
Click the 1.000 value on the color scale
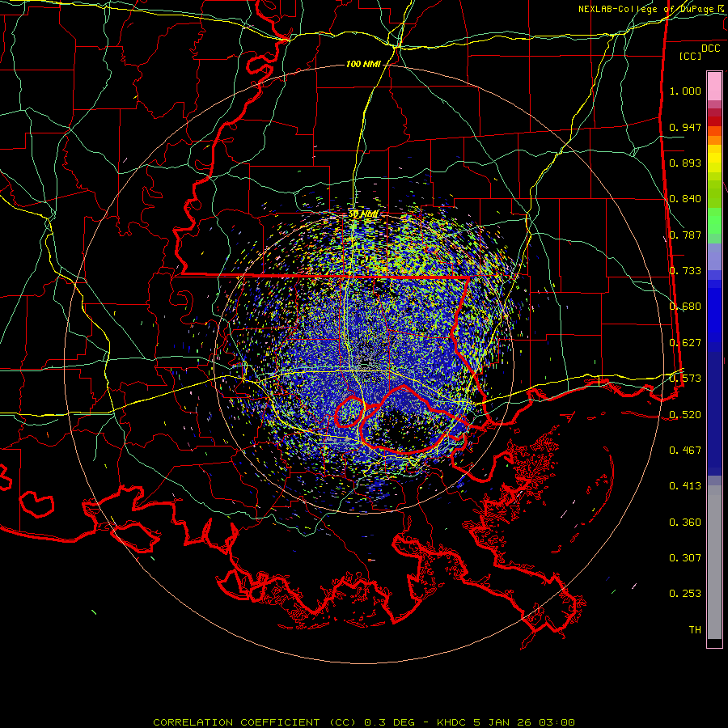click(685, 91)
